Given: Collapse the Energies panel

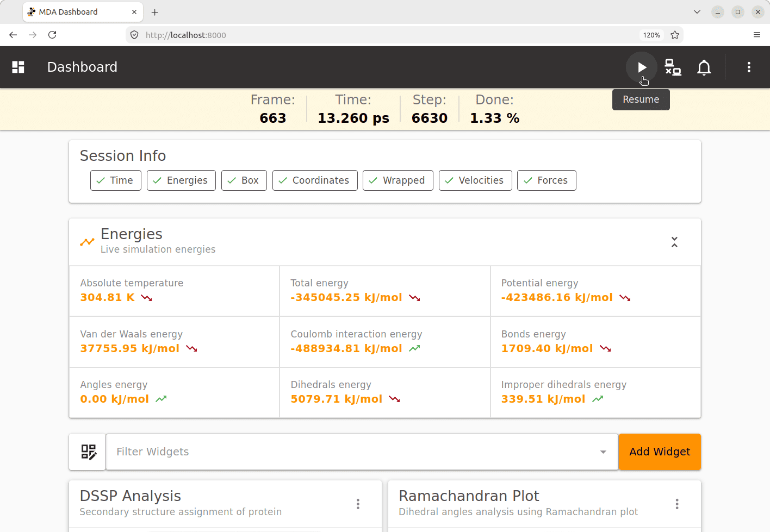Looking at the screenshot, I should pyautogui.click(x=674, y=242).
